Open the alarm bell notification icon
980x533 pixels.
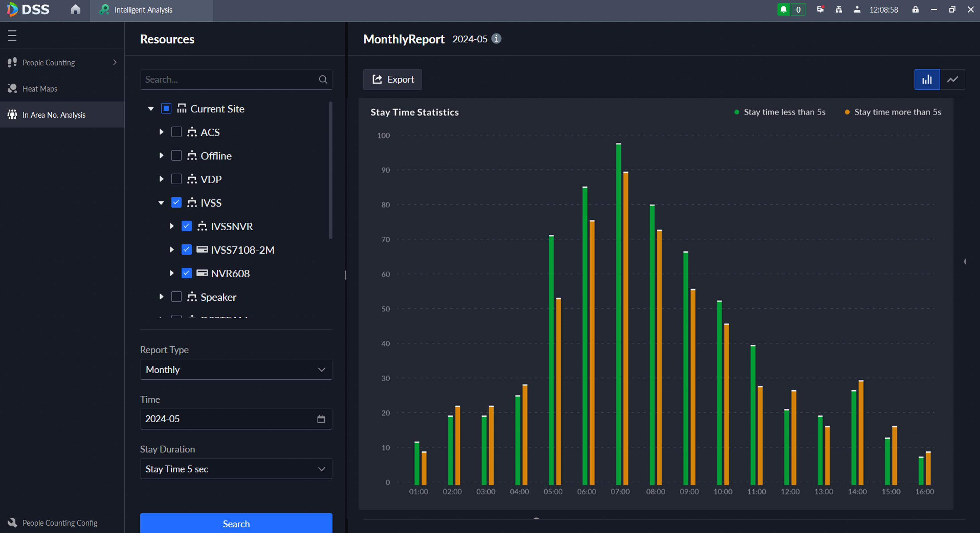783,10
